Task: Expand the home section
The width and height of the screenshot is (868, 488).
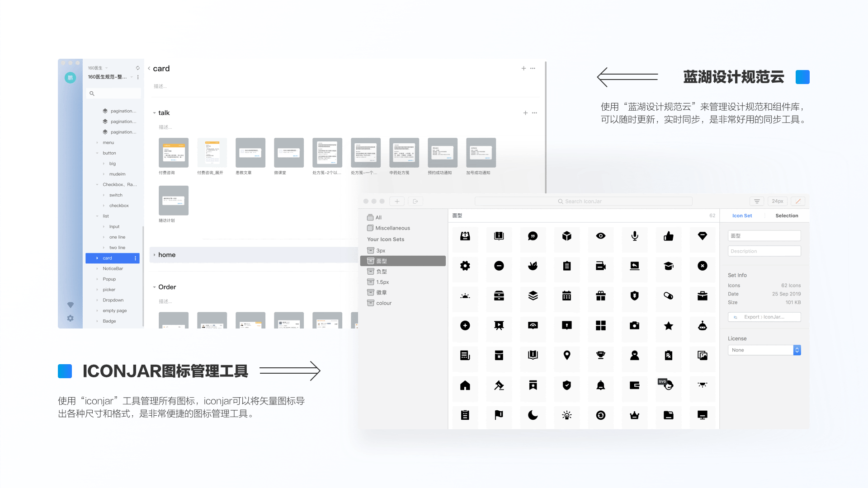Action: (x=154, y=255)
